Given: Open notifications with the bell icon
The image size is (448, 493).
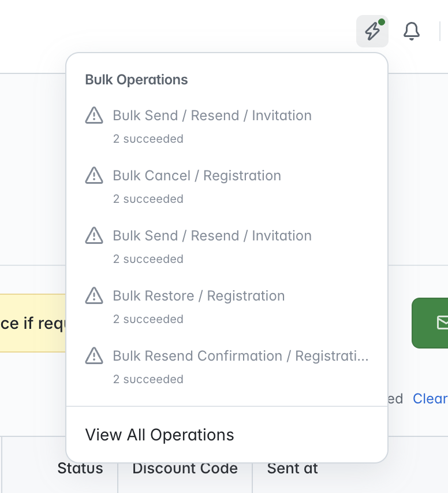Looking at the screenshot, I should point(411,31).
